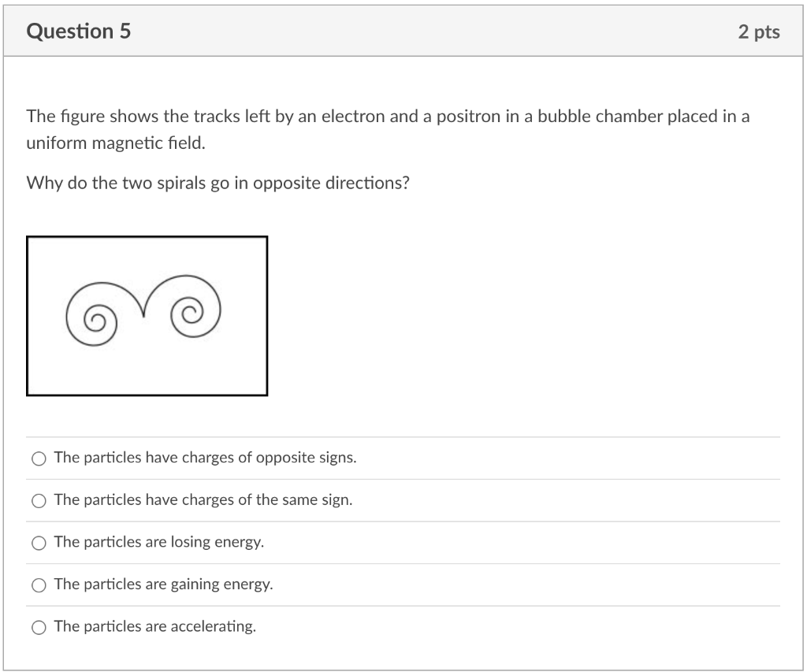Screen dimensions: 807x672
Task: Click the 'Question 5' heading
Action: tap(79, 32)
